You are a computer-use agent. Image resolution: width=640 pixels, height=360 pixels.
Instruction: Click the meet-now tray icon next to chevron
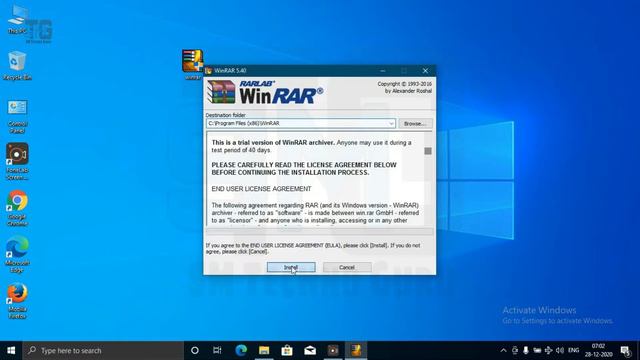pyautogui.click(x=515, y=351)
